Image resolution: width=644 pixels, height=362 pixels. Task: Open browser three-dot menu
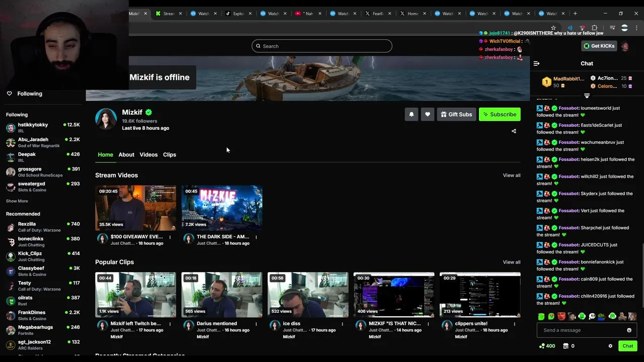pos(636,28)
